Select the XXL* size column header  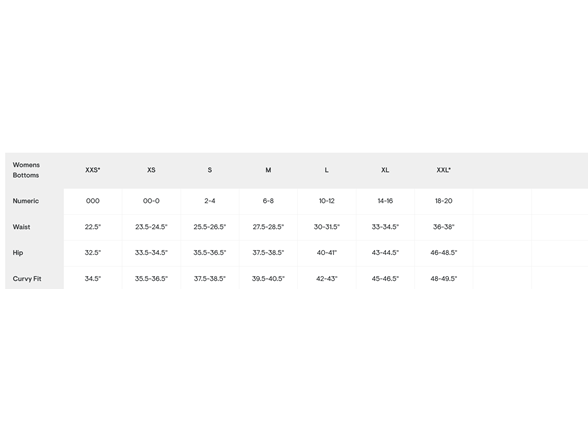(444, 170)
